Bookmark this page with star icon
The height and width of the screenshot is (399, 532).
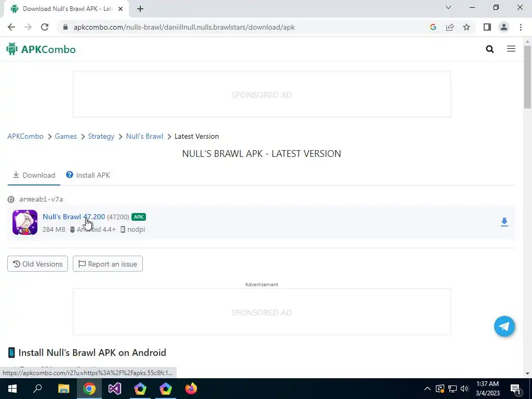point(467,27)
